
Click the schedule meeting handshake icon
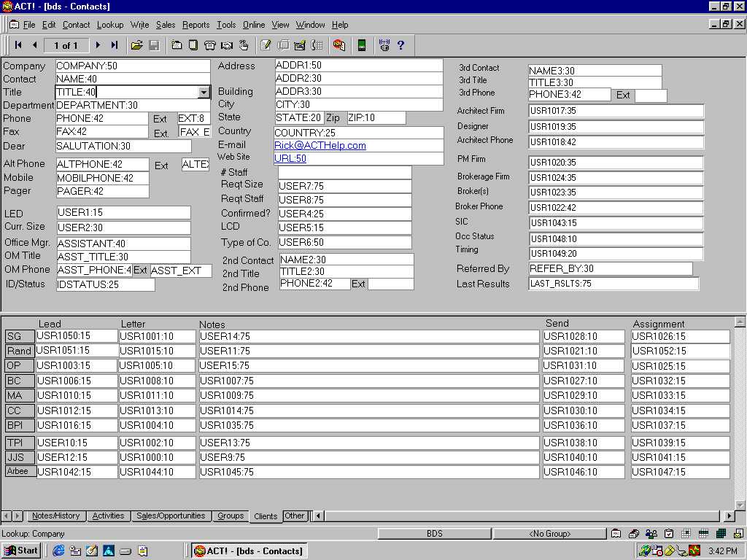point(227,45)
